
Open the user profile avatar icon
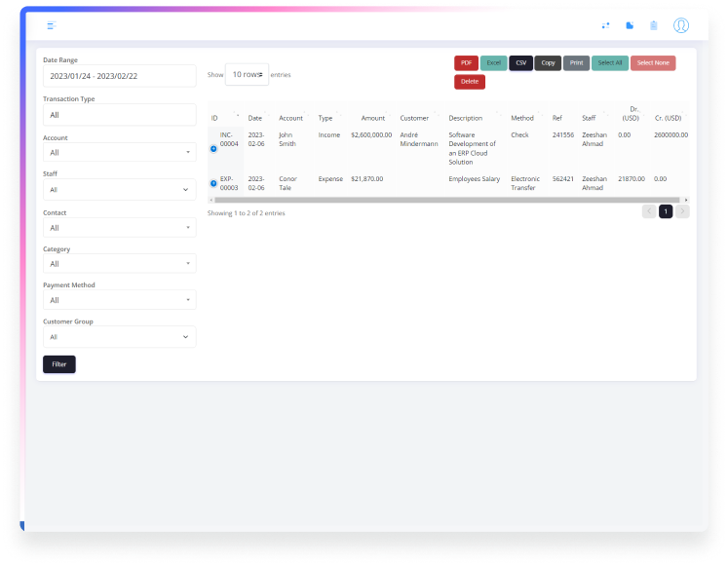click(x=681, y=25)
